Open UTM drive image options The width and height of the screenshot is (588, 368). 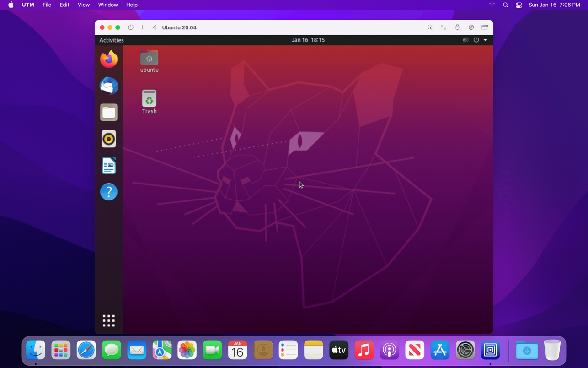pyautogui.click(x=471, y=27)
